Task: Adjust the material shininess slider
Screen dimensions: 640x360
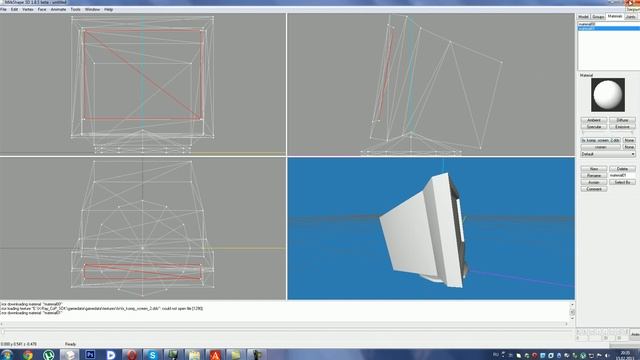Action: click(608, 133)
